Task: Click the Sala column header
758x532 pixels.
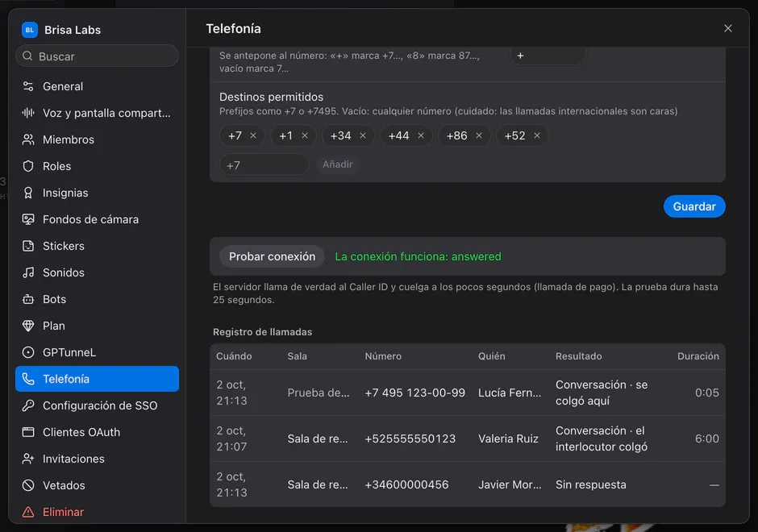Action: (x=298, y=356)
